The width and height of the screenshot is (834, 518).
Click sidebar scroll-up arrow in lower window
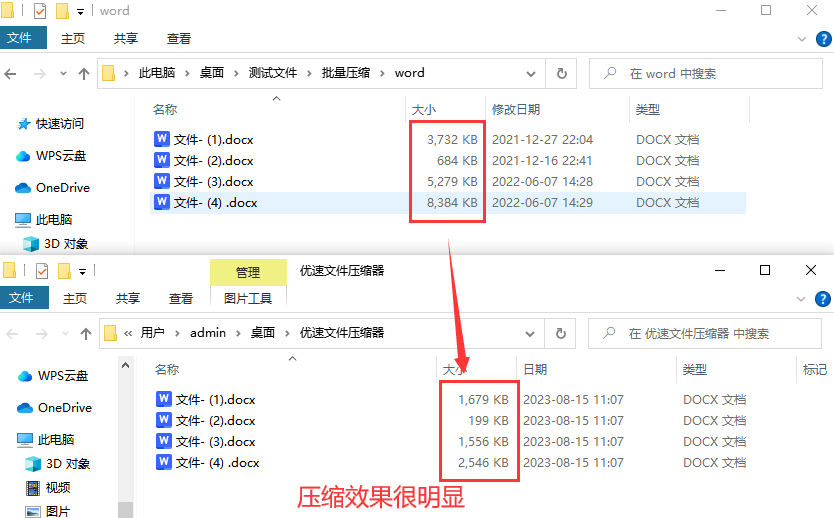tap(126, 365)
